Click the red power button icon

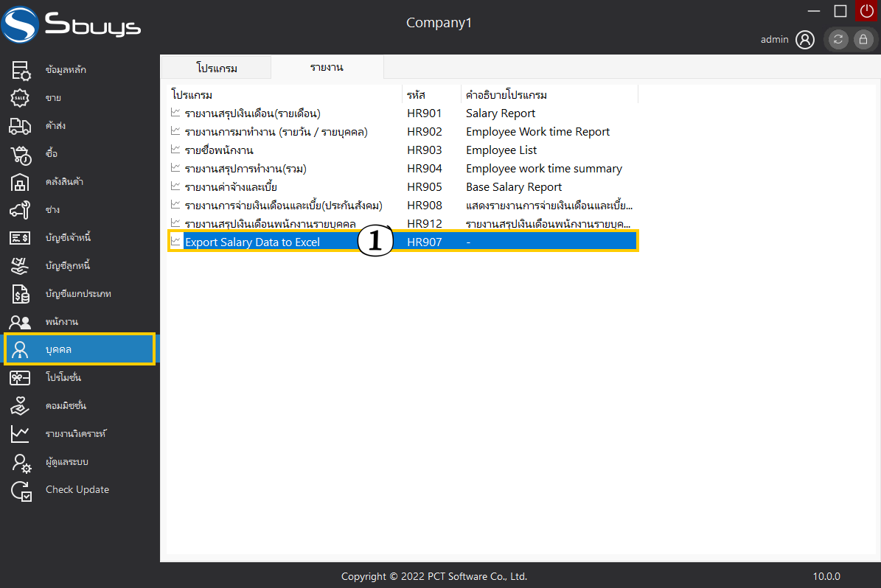click(x=866, y=11)
